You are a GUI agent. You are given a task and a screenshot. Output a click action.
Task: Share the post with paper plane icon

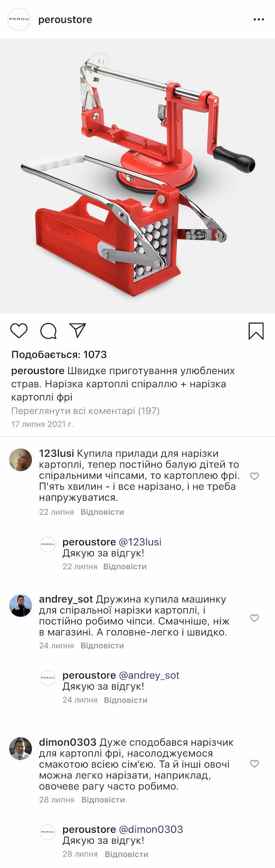[78, 330]
